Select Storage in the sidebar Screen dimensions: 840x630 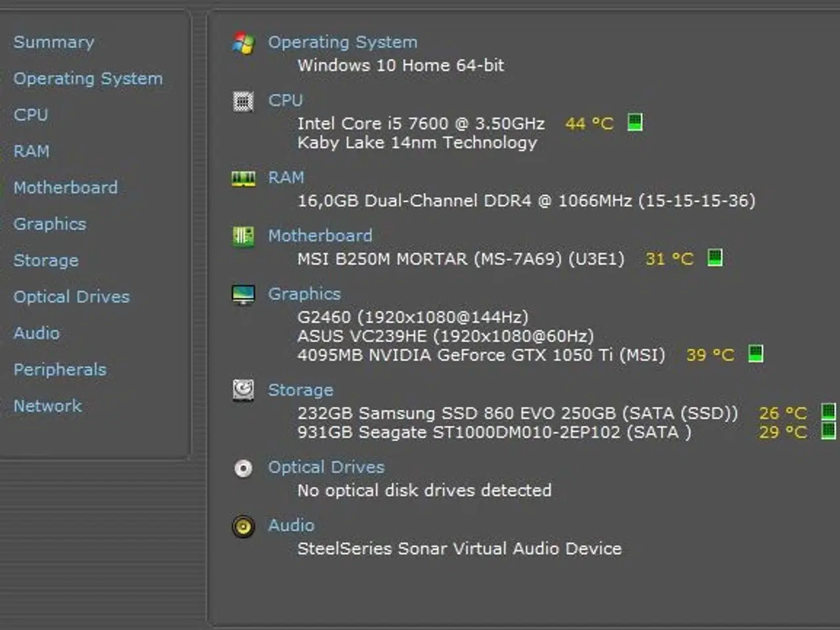point(46,261)
